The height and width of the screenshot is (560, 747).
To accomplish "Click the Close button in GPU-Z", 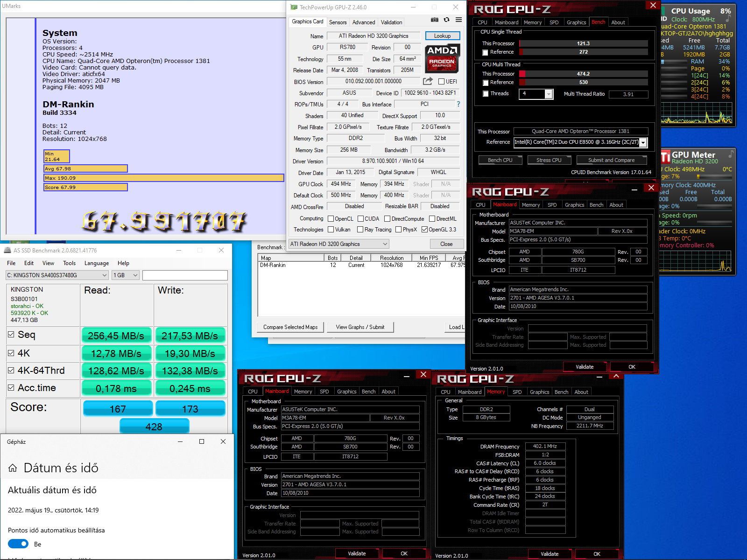I will coord(446,244).
